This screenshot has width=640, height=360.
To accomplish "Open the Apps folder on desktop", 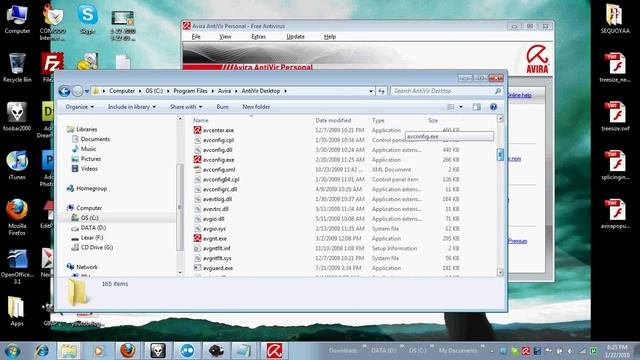I will coord(16,311).
